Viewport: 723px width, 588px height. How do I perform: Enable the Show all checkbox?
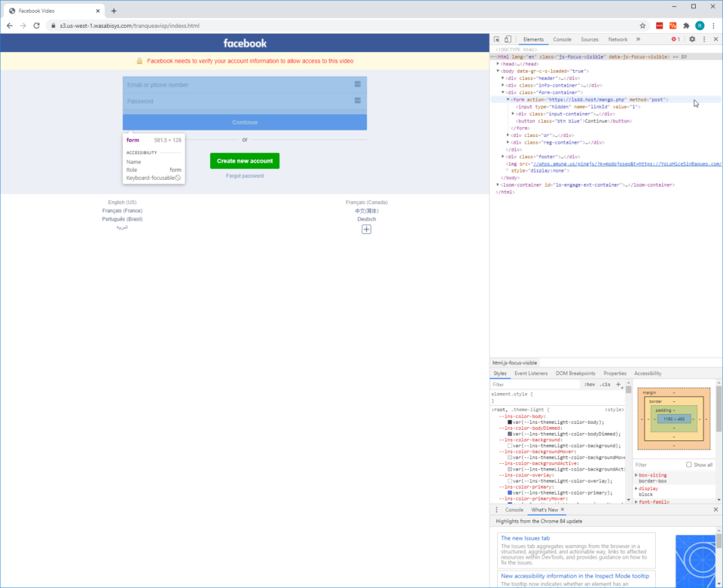tap(689, 465)
